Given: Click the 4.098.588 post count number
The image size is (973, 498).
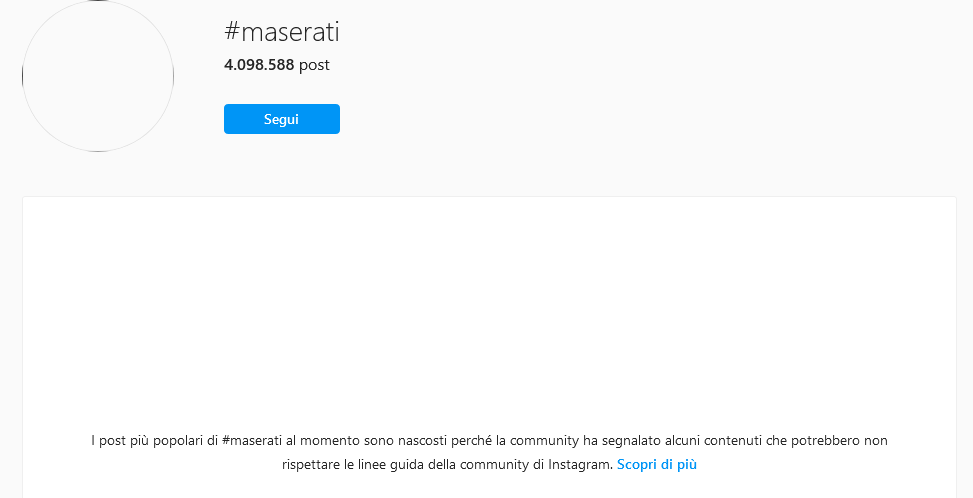Looking at the screenshot, I should click(x=259, y=64).
